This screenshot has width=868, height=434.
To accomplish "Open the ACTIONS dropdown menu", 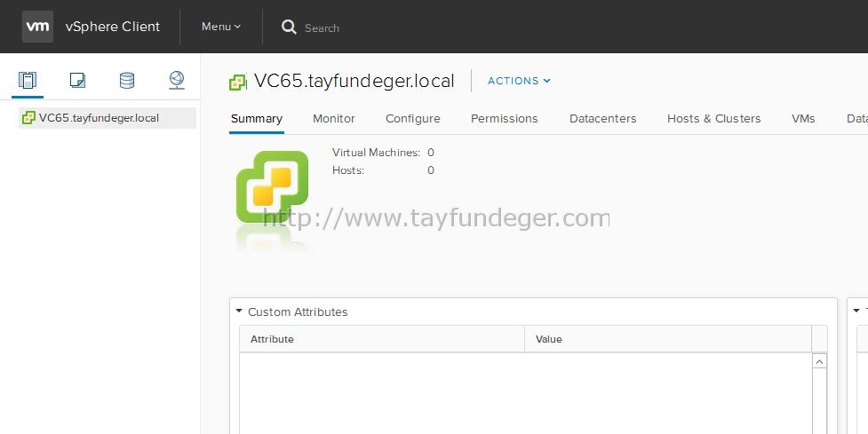I will coord(519,81).
